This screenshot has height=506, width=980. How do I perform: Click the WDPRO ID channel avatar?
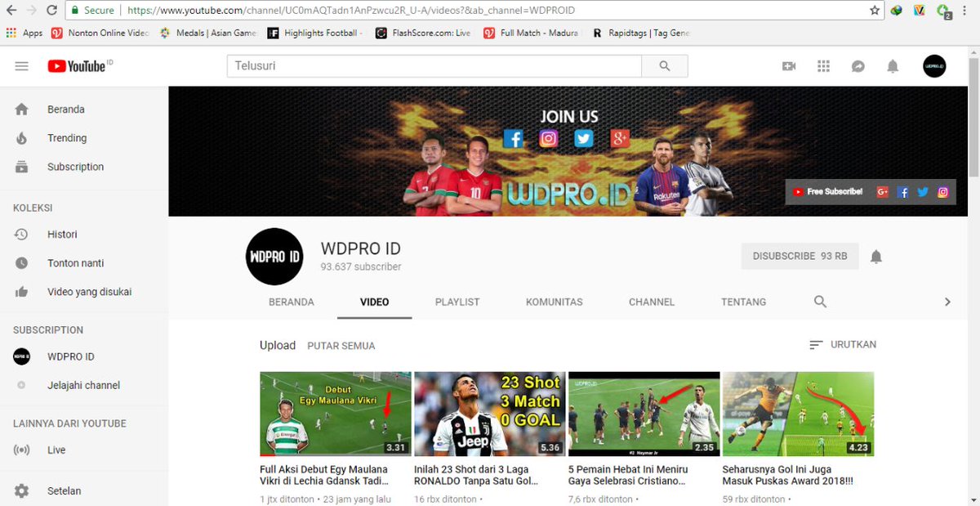(x=274, y=256)
